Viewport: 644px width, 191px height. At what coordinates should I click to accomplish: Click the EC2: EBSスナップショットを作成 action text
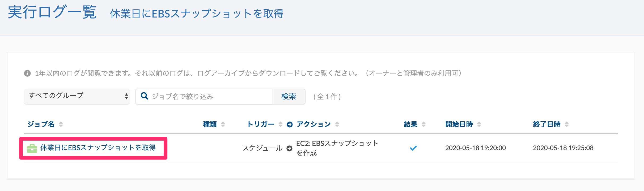(x=337, y=148)
